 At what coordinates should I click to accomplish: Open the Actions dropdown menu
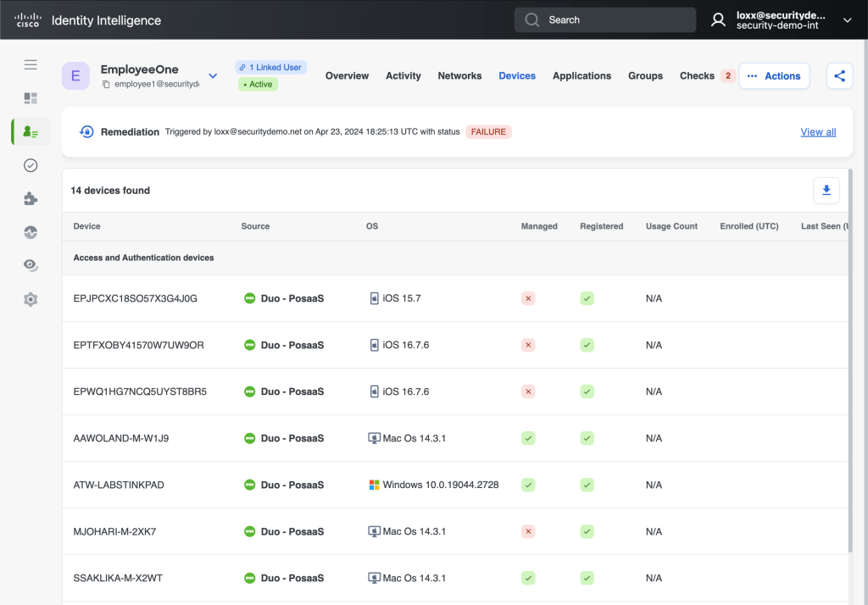[774, 75]
